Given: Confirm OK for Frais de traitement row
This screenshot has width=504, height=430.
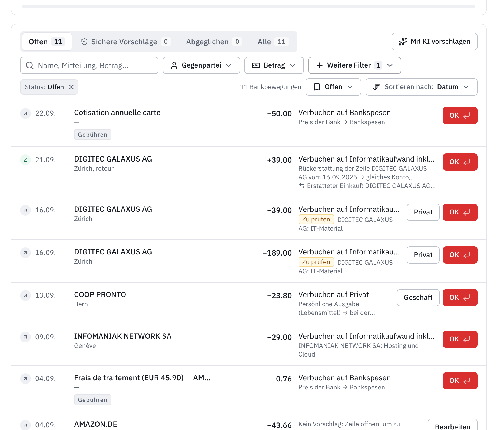Looking at the screenshot, I should click(x=460, y=381).
